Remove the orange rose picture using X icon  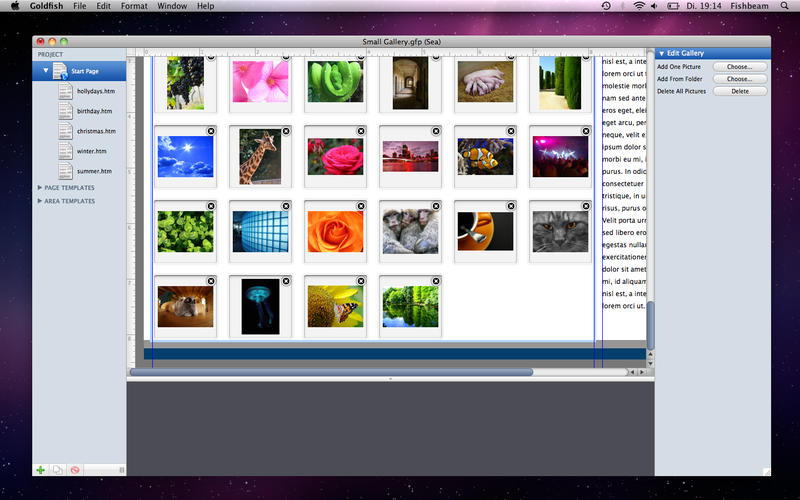point(361,206)
